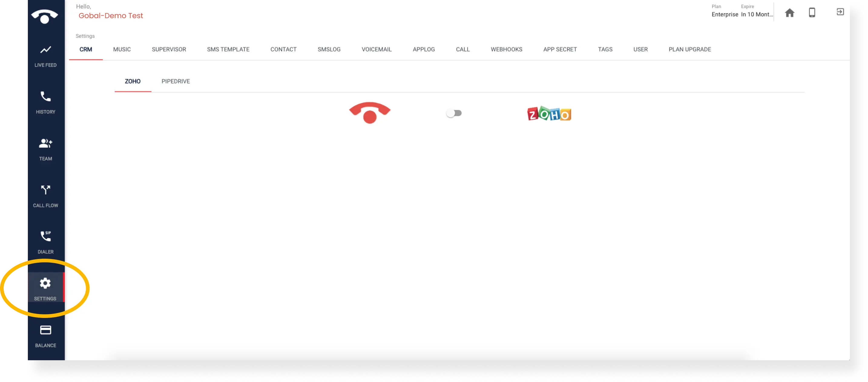
Task: Open APP SECRET settings tab
Action: click(x=560, y=49)
